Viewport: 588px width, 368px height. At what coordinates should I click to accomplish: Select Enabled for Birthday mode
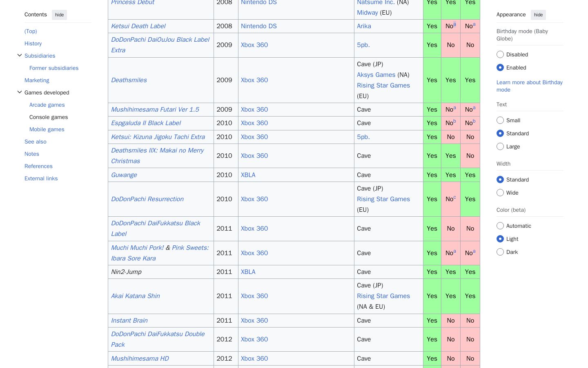point(500,67)
